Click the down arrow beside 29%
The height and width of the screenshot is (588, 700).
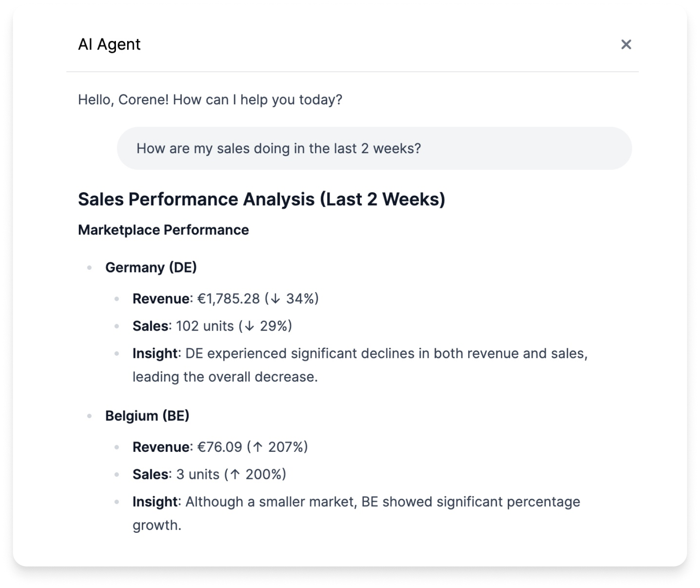point(249,326)
